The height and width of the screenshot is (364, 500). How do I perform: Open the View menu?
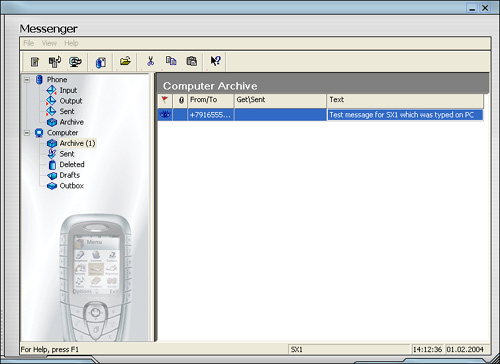(x=49, y=43)
